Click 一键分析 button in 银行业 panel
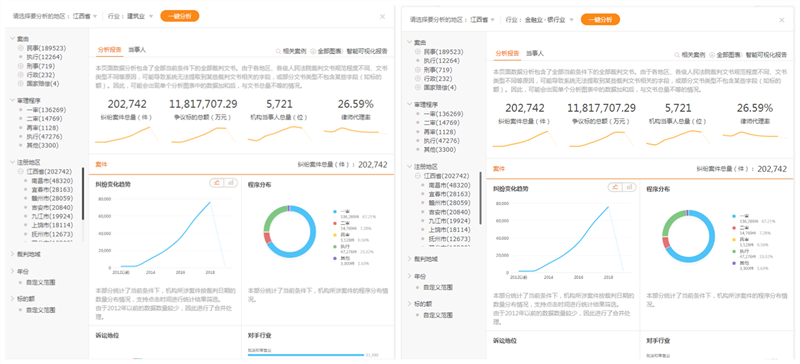The height and width of the screenshot is (364, 800). click(x=600, y=19)
